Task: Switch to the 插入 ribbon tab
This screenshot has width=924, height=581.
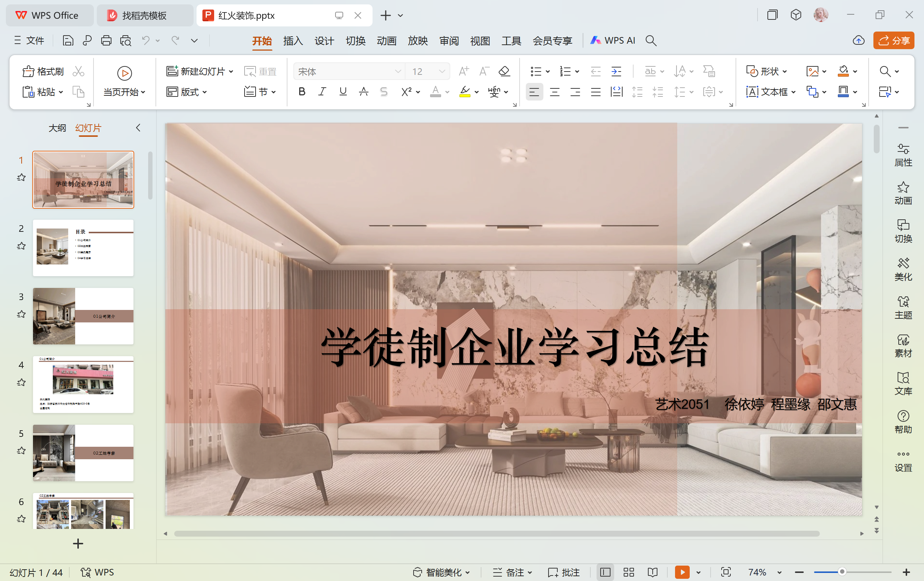Action: click(x=293, y=41)
